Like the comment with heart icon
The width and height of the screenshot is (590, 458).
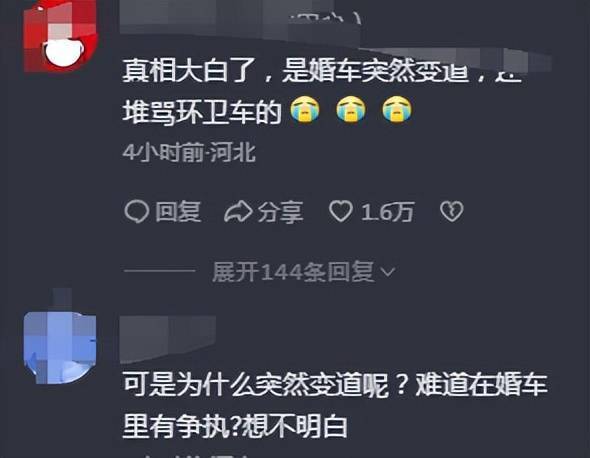(x=341, y=211)
